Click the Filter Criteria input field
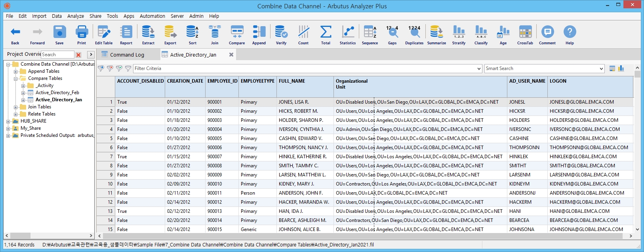This screenshot has height=252, width=644. click(305, 68)
